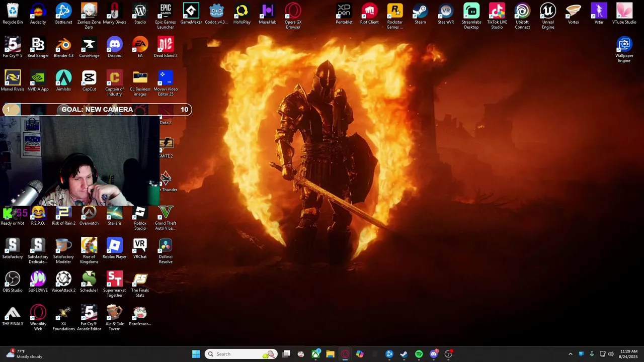Select the Blender 4.3 icon
Viewport: 644px width, 362px height.
(63, 48)
